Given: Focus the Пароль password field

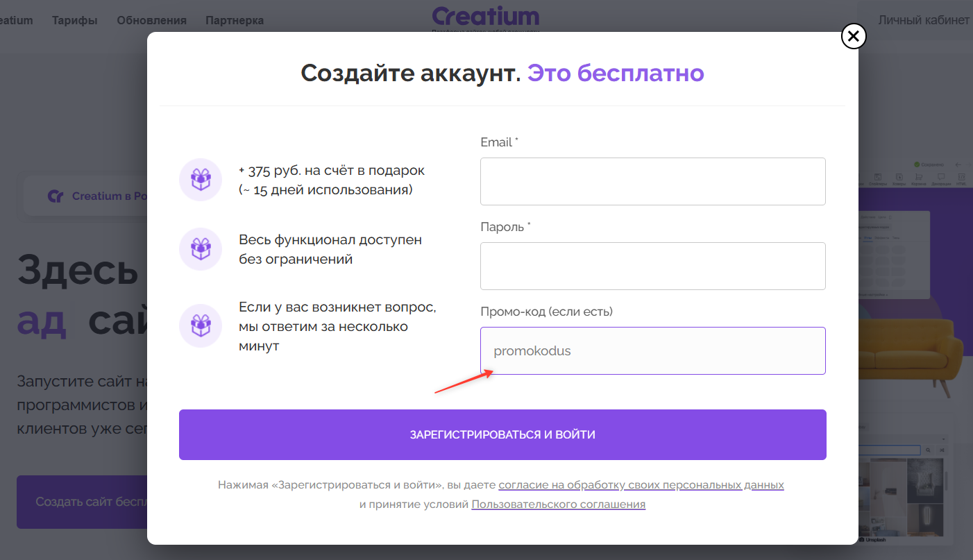Looking at the screenshot, I should (653, 266).
